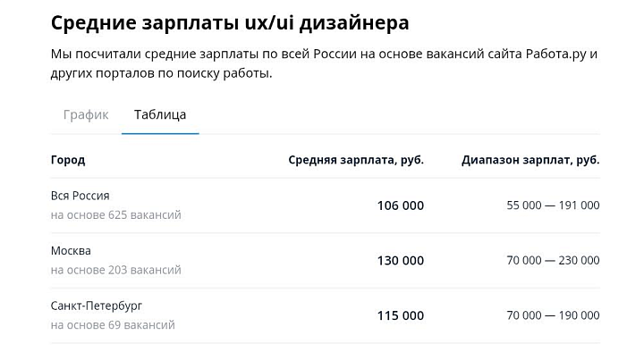The width and height of the screenshot is (644, 352).
Task: Click the Работа.ру mention in description
Action: 556,54
